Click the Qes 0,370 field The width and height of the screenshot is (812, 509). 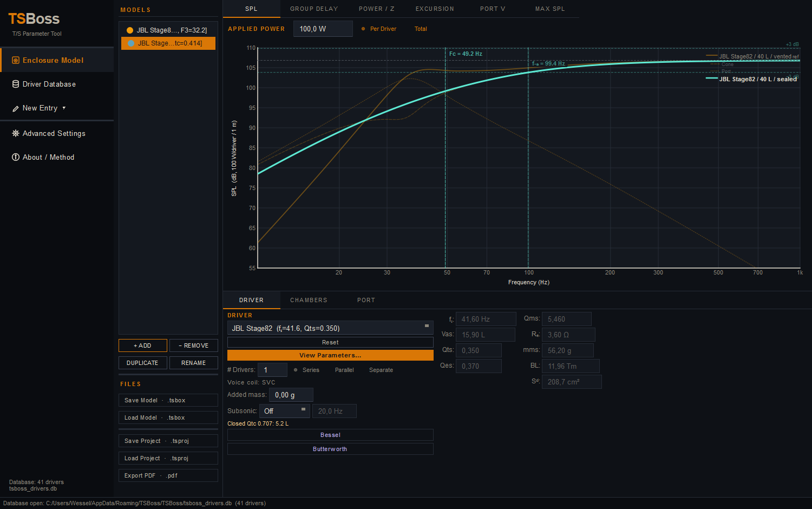click(x=479, y=366)
